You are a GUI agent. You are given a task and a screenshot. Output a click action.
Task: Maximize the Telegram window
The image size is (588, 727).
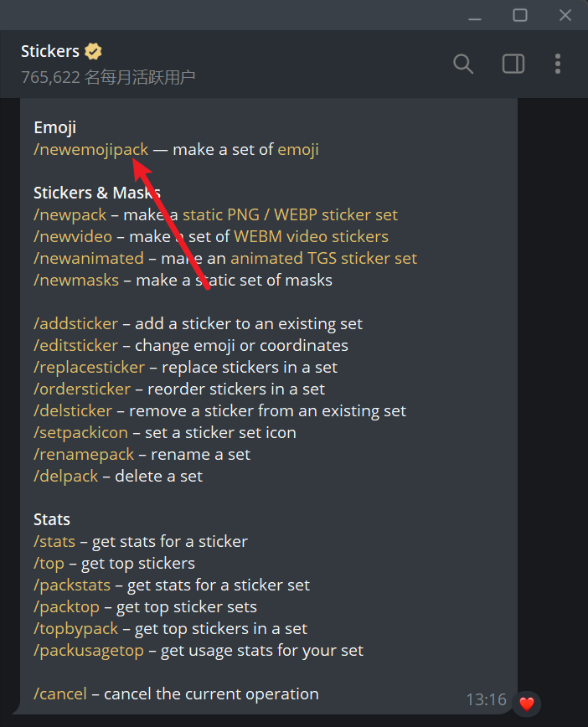click(x=519, y=15)
